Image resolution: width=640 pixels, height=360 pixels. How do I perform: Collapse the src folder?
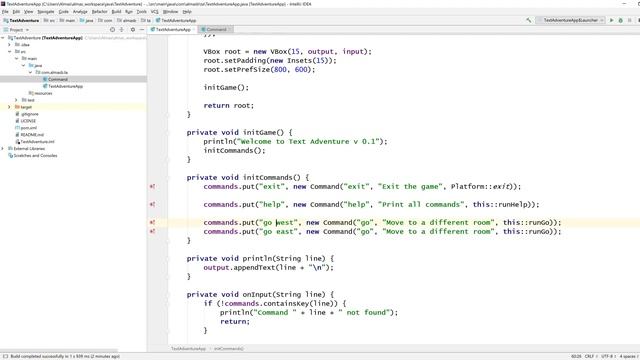[9, 52]
